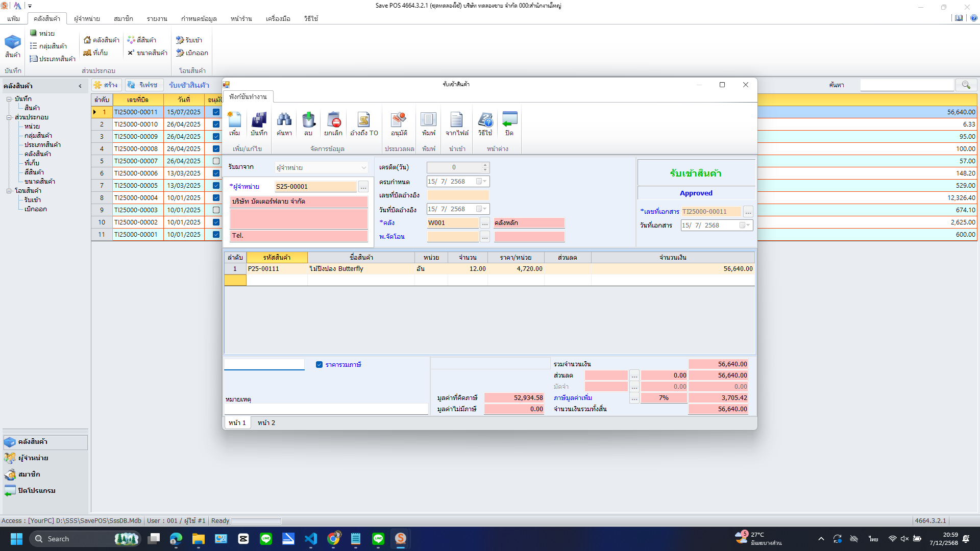Image resolution: width=980 pixels, height=551 pixels.
Task: Click the ลบ (Delete) icon
Action: click(308, 123)
